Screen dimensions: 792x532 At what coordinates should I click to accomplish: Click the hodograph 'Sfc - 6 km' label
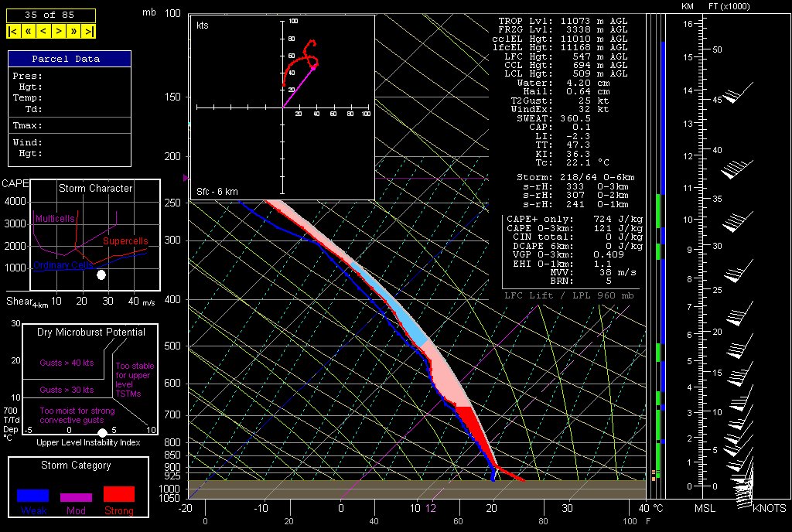[217, 190]
